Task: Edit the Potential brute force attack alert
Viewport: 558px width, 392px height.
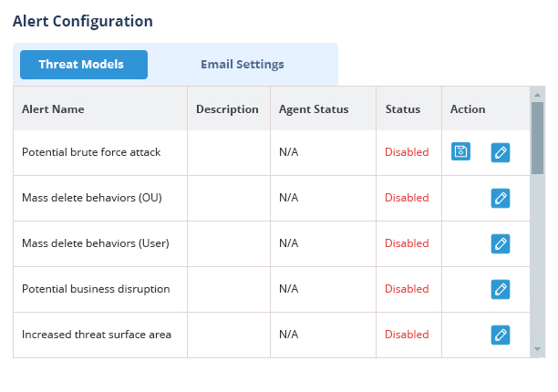Action: 501,152
